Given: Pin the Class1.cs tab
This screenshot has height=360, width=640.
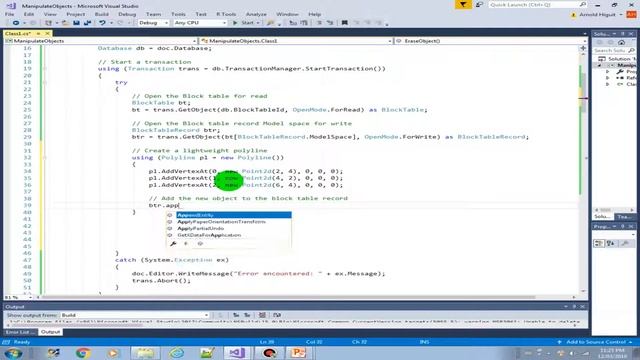Looking at the screenshot, I should click(x=38, y=33).
